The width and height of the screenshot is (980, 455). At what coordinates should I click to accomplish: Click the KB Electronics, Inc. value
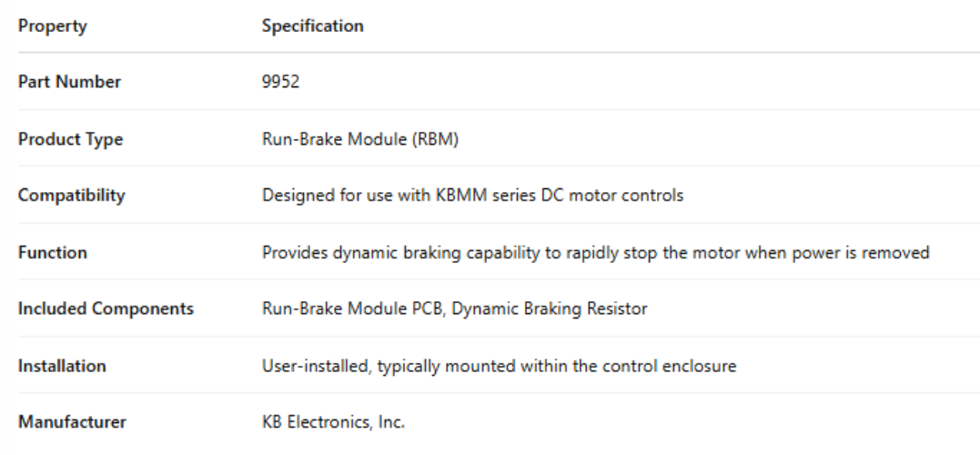(x=333, y=422)
